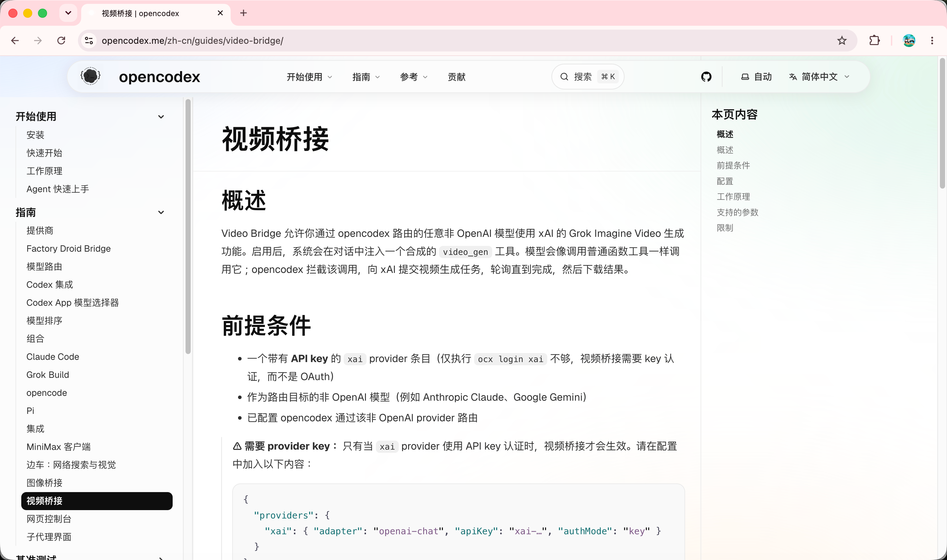Open the 集成 guide

pyautogui.click(x=35, y=429)
